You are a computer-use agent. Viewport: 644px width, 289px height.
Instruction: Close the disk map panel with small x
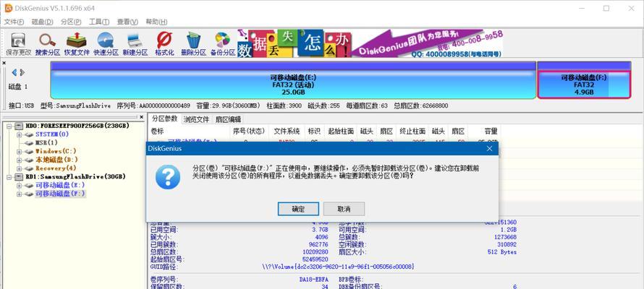[4, 63]
